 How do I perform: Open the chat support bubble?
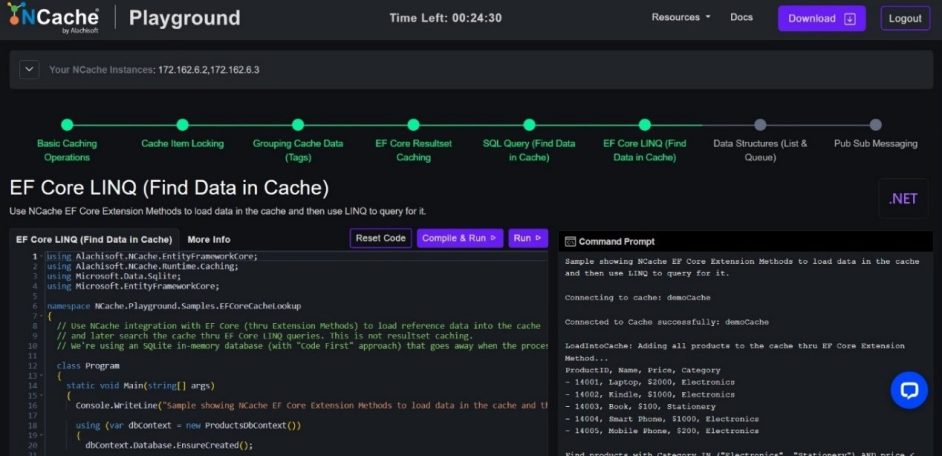[x=909, y=390]
